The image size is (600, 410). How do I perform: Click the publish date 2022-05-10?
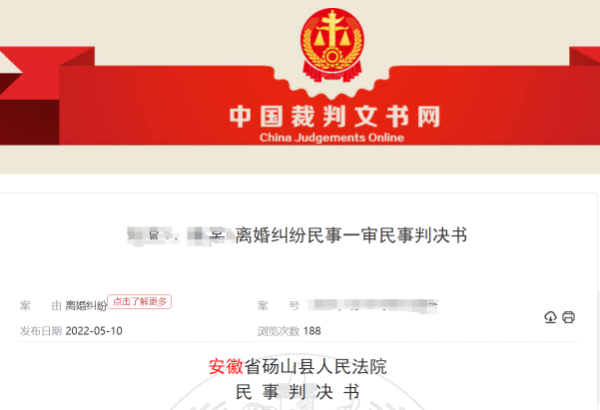tap(94, 331)
